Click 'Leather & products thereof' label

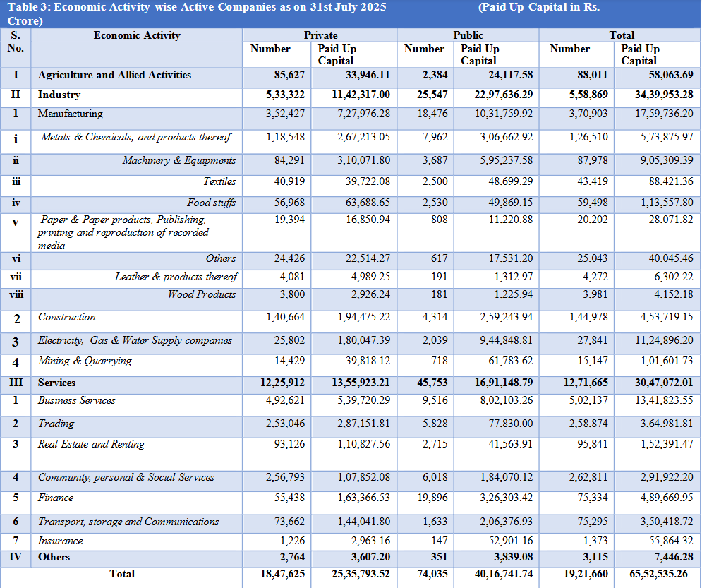coord(176,277)
